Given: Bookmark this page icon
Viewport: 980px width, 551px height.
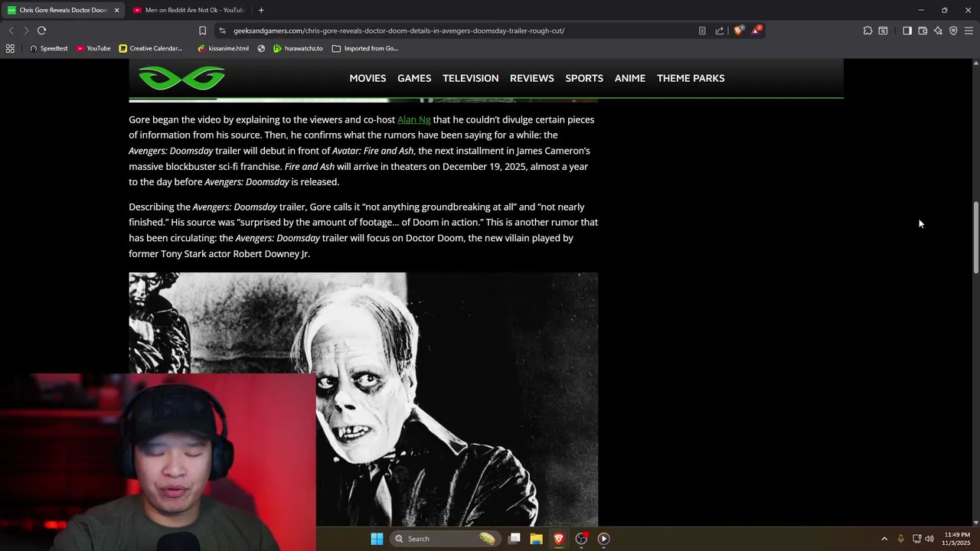Looking at the screenshot, I should (202, 31).
